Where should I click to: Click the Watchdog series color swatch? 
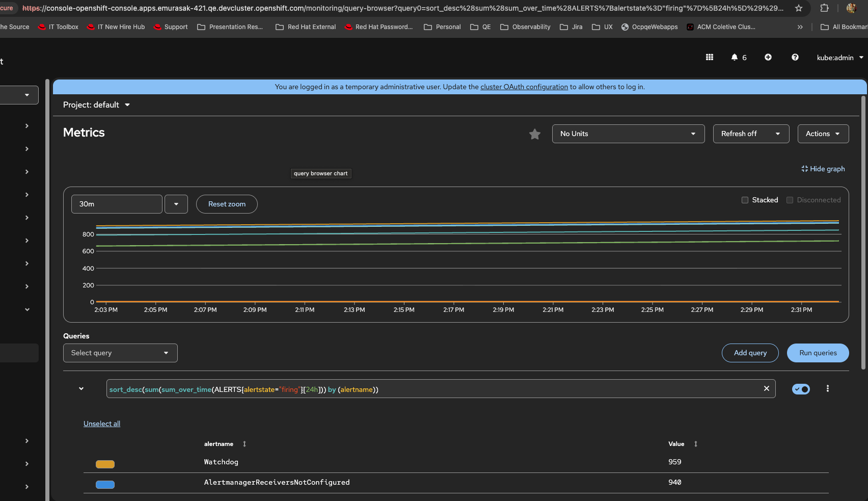[x=105, y=464]
